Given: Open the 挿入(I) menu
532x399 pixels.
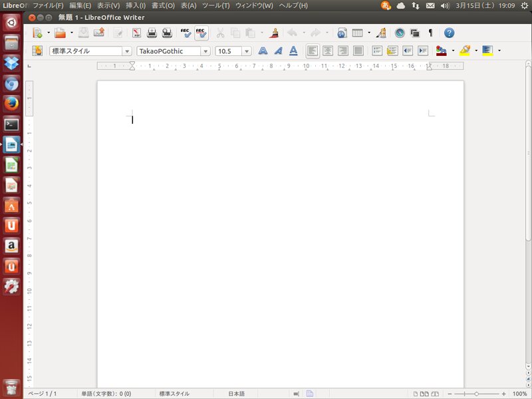Looking at the screenshot, I should pyautogui.click(x=136, y=5).
